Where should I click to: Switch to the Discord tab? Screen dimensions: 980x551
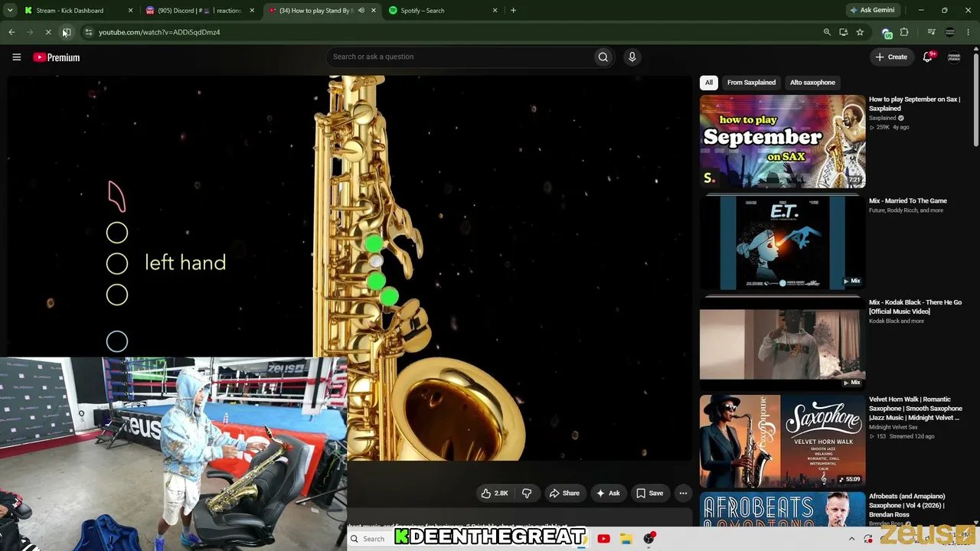pyautogui.click(x=201, y=11)
